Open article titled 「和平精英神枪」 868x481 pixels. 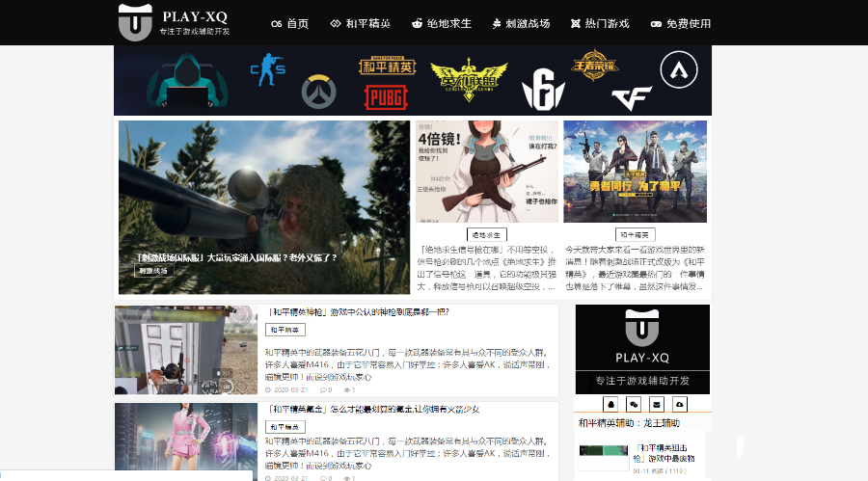click(359, 312)
